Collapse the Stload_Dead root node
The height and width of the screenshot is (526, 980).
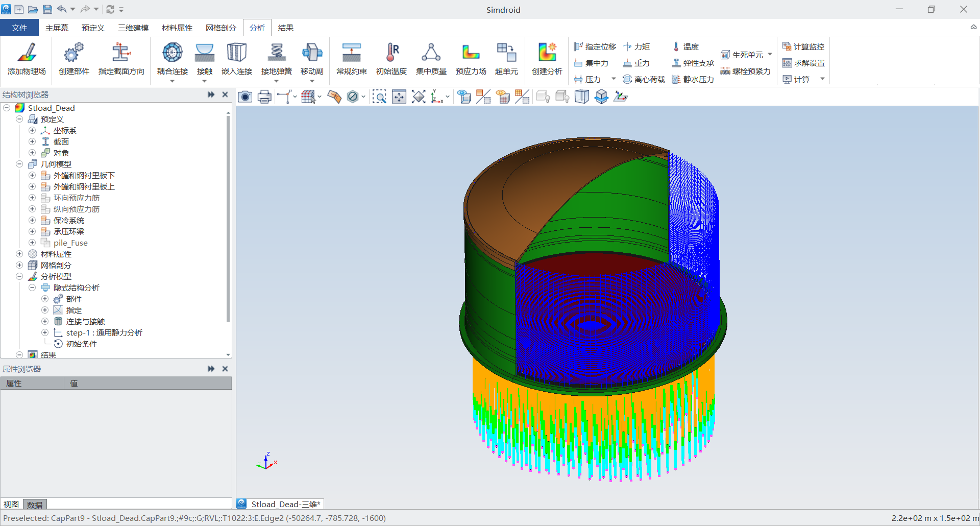[x=7, y=108]
